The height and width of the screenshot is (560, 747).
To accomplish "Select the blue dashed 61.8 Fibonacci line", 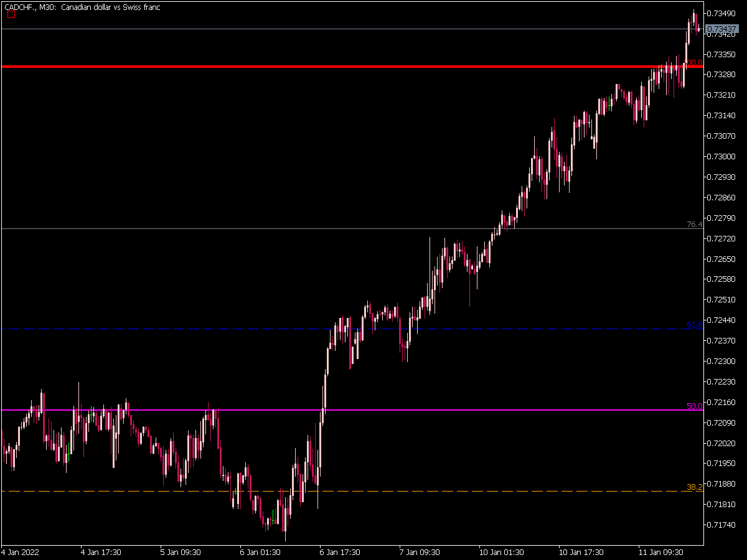I will (x=352, y=329).
